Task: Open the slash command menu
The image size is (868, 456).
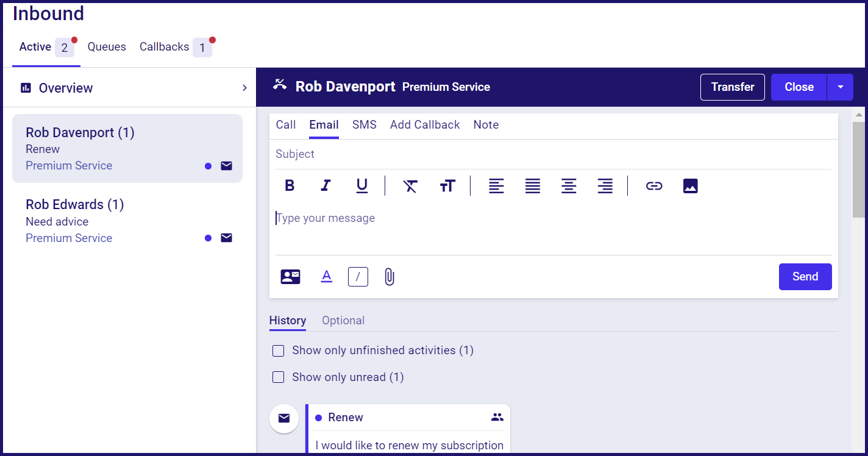Action: tap(358, 276)
